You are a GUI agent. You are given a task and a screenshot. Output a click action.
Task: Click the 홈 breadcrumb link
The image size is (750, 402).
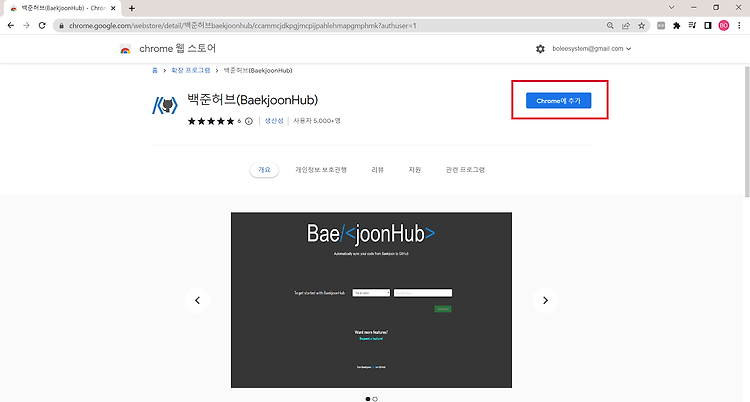pos(154,70)
